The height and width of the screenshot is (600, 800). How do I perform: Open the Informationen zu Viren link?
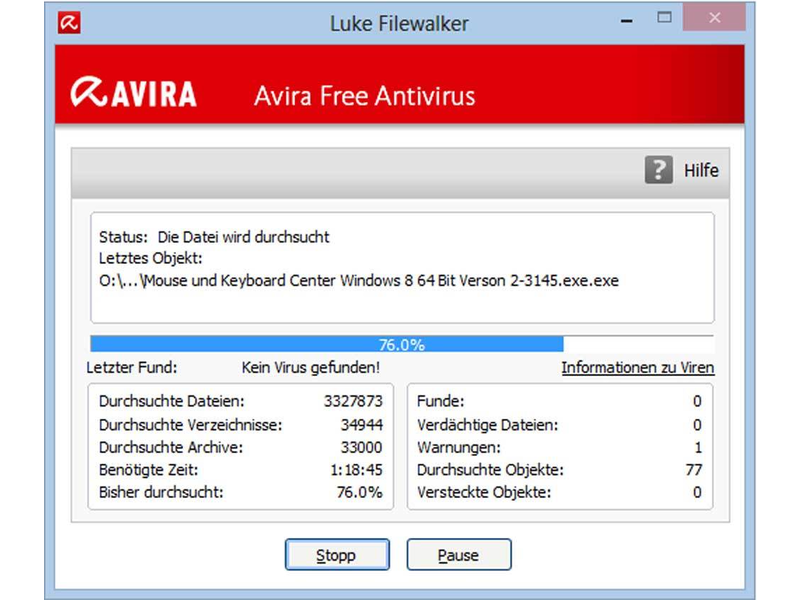(x=638, y=367)
